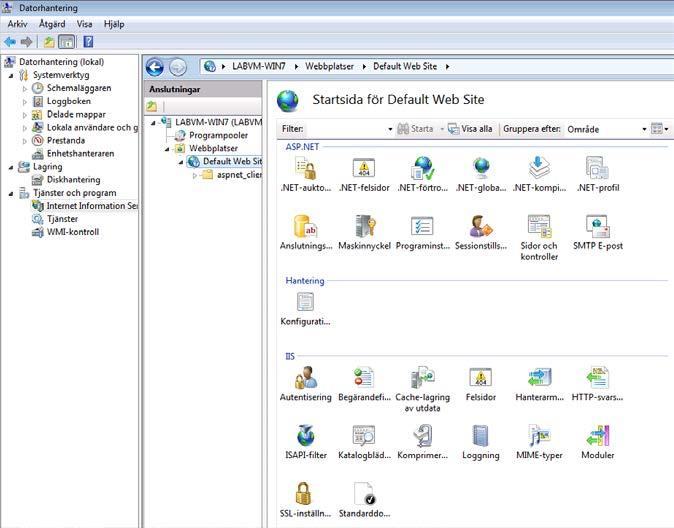674x528 pixels.
Task: Open the .NET-förtroendenivåer globe icon
Action: pyautogui.click(x=423, y=169)
